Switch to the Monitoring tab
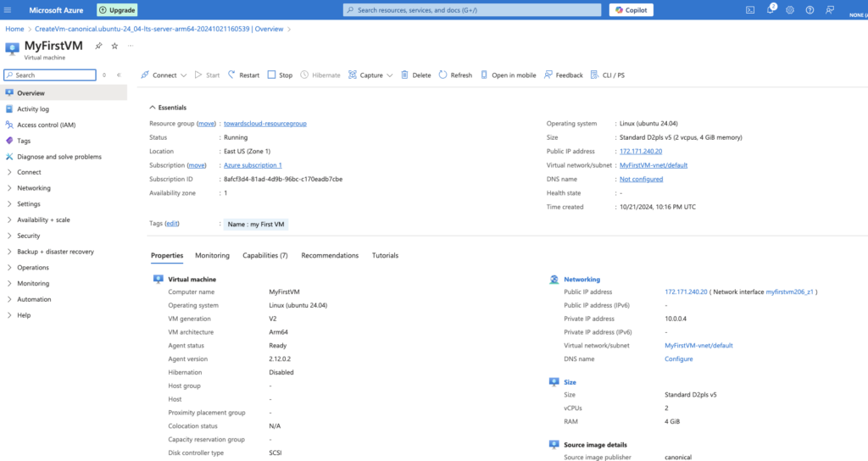Image resolution: width=868 pixels, height=461 pixels. click(x=212, y=256)
